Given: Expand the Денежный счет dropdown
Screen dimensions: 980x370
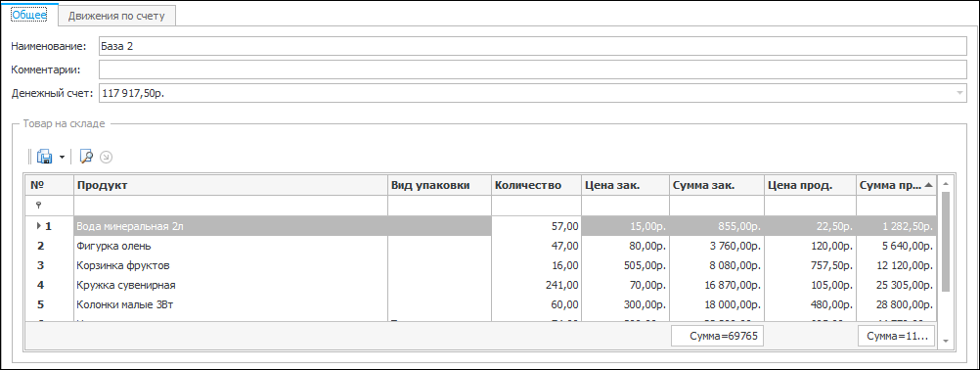Looking at the screenshot, I should click(x=959, y=93).
